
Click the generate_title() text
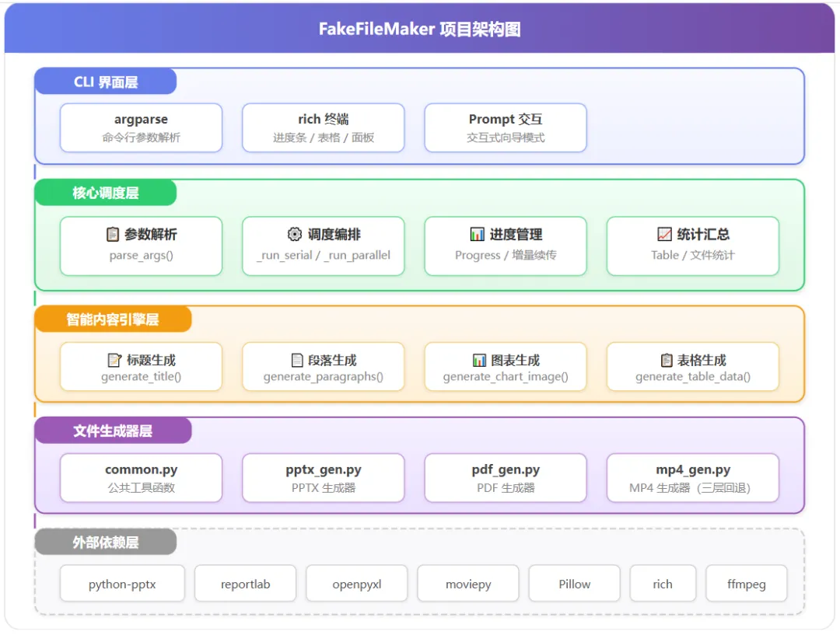141,377
